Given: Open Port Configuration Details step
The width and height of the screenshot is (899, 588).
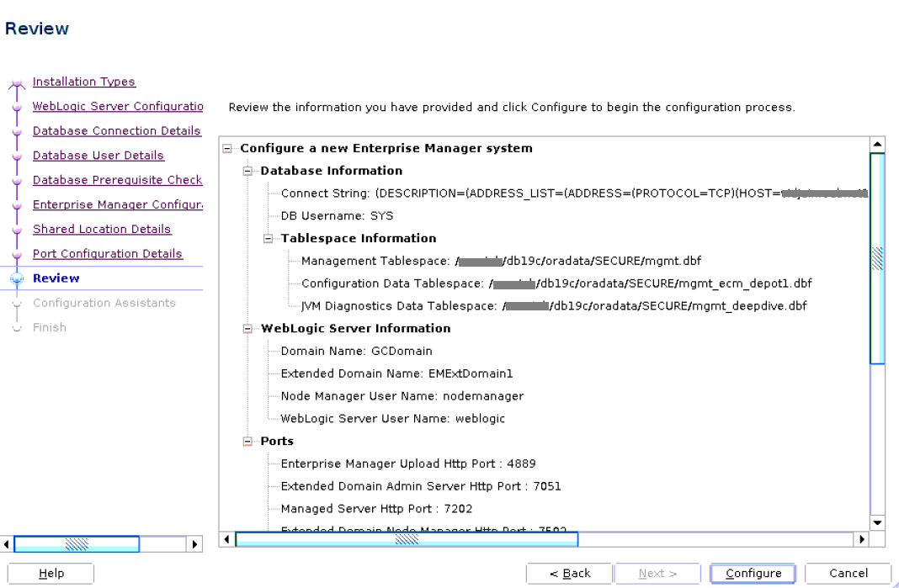Looking at the screenshot, I should point(107,254).
